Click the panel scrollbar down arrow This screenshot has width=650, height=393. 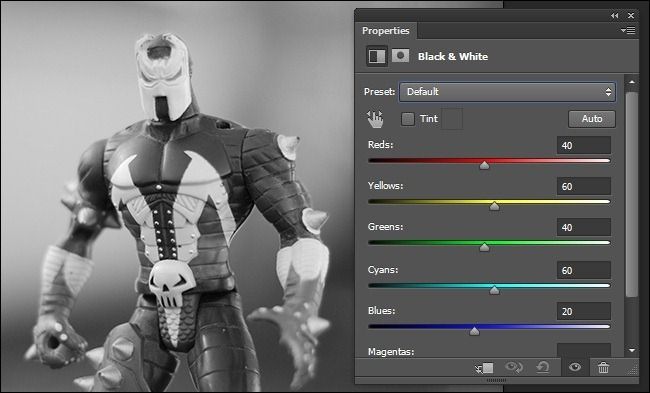pyautogui.click(x=631, y=350)
